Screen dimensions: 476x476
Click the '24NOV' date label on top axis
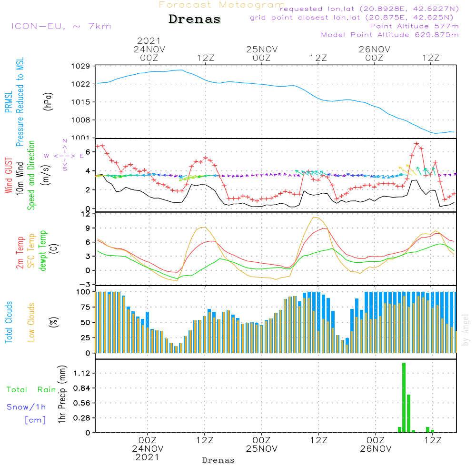pos(149,49)
